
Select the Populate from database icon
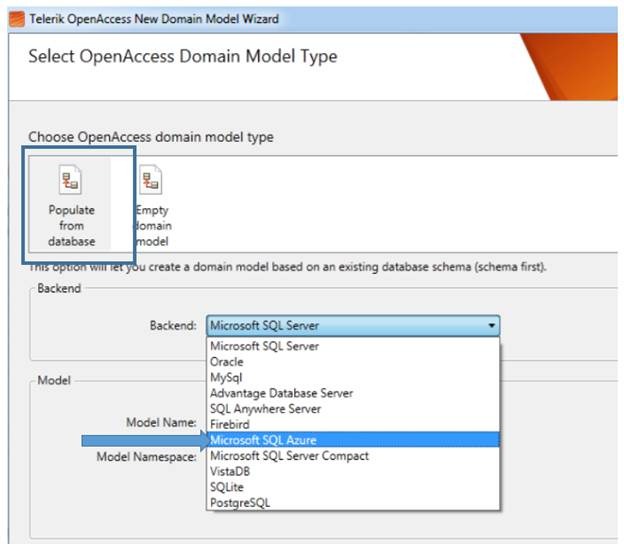(x=71, y=181)
